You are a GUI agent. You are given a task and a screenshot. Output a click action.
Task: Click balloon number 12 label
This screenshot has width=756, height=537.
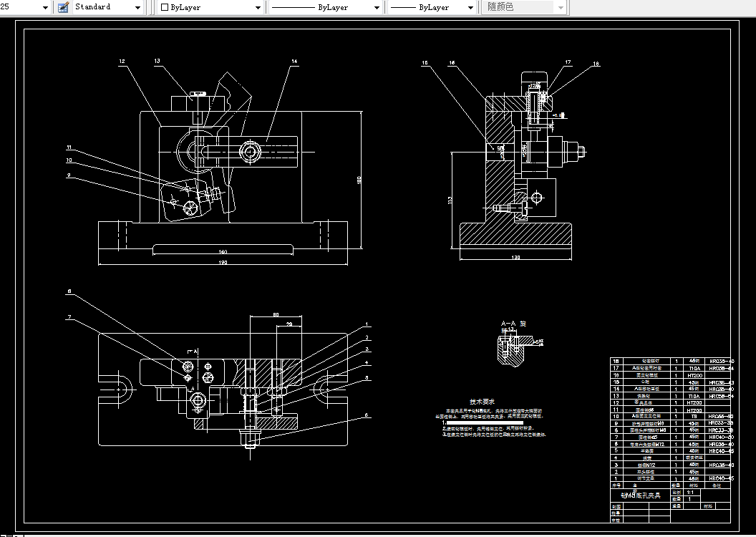[122, 62]
